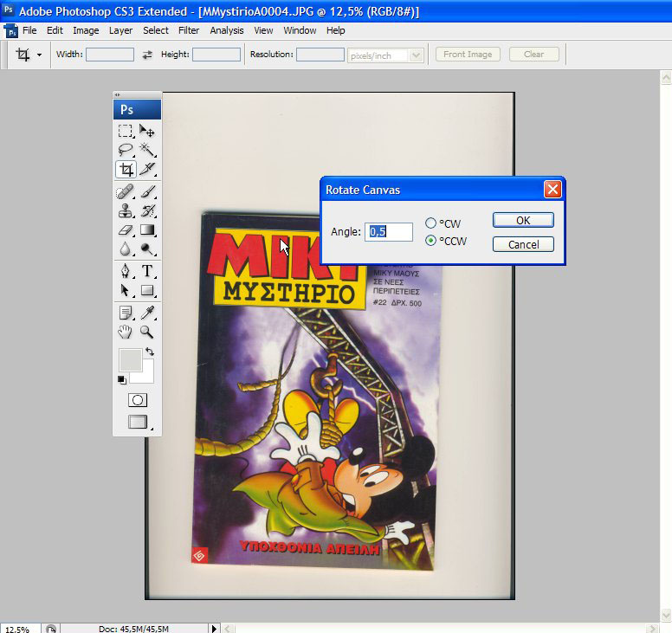The image size is (672, 633).
Task: Click the Photoshop document icon in menu bar
Action: [11, 31]
